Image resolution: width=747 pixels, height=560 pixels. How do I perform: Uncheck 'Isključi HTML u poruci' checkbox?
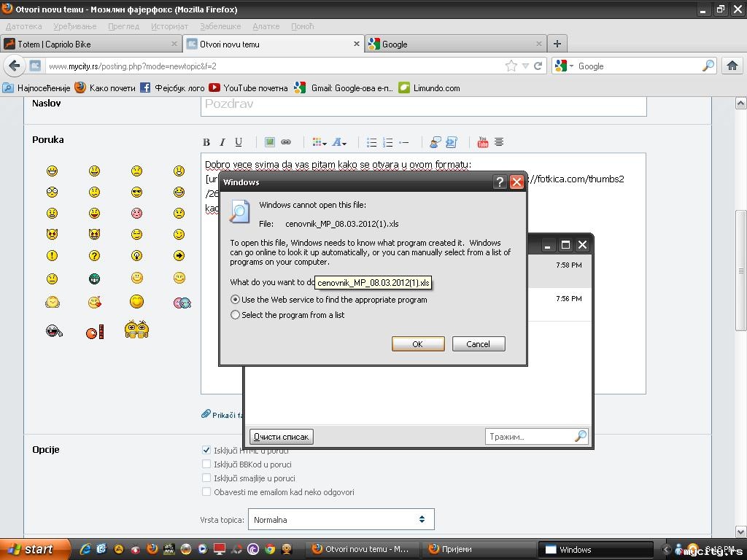pyautogui.click(x=206, y=450)
